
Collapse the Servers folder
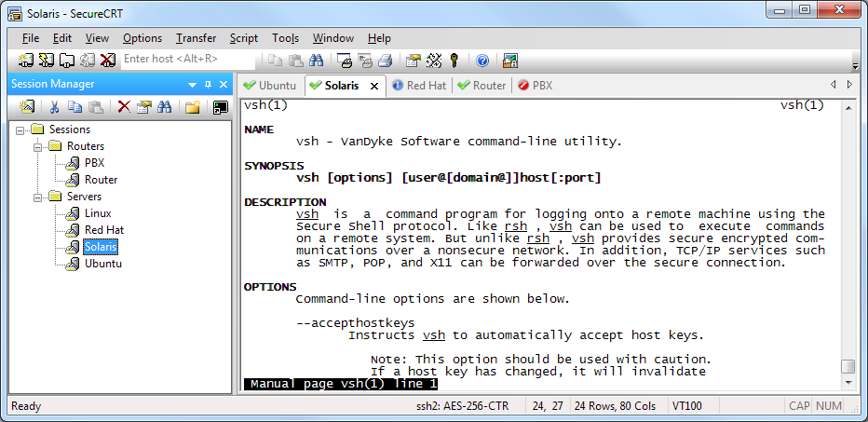pyautogui.click(x=37, y=197)
